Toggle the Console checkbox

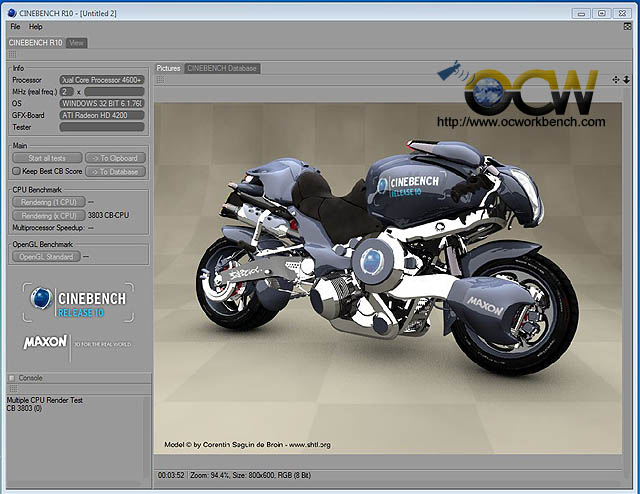[12, 378]
